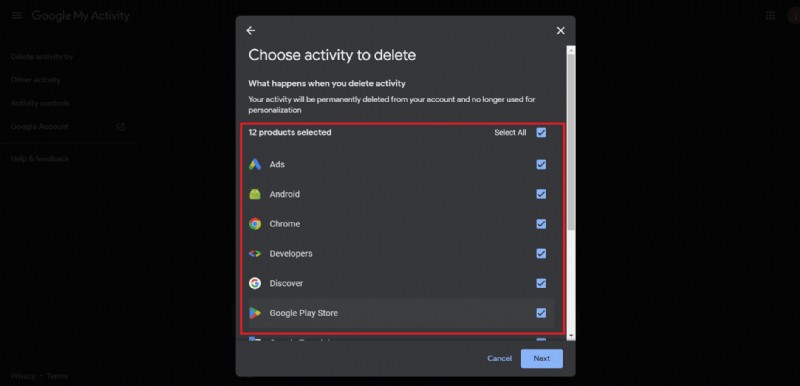Click the '12 products selected' text
Viewport: 800px width, 386px height.
pos(290,133)
